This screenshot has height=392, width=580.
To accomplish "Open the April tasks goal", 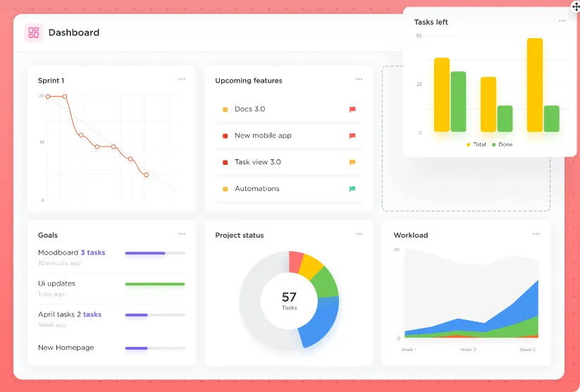I will click(x=111, y=319).
